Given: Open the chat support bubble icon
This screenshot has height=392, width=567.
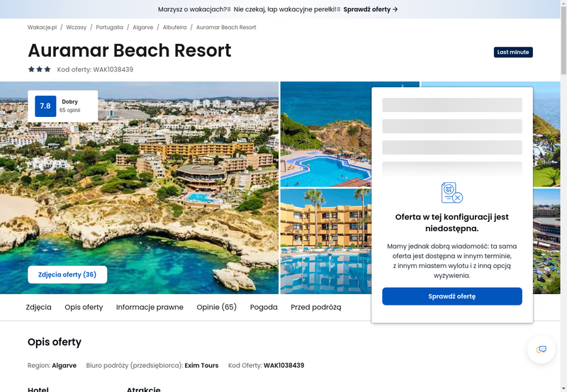Looking at the screenshot, I should tap(541, 349).
